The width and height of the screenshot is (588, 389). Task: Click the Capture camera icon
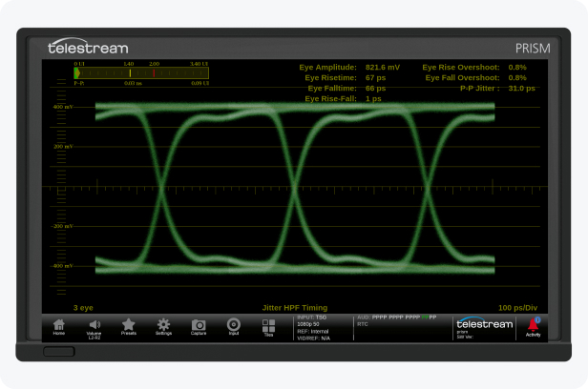click(199, 327)
